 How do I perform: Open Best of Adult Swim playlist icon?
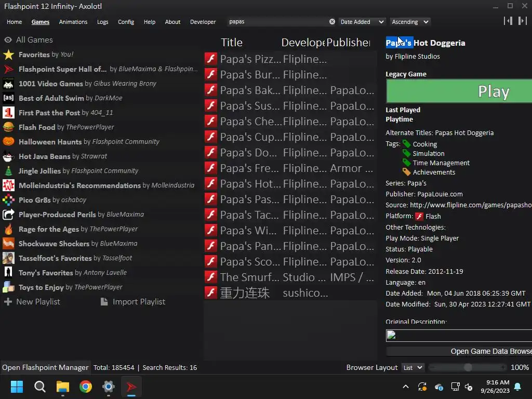tap(8, 98)
